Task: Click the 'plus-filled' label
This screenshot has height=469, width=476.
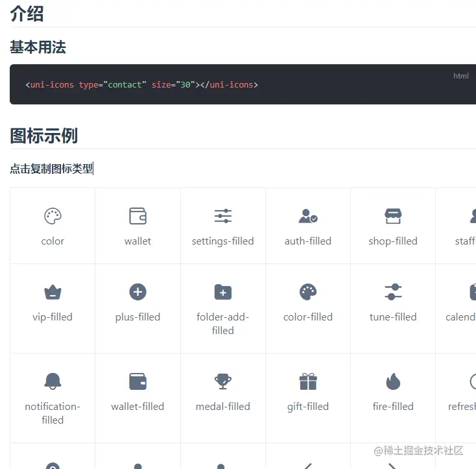Action: (x=137, y=317)
